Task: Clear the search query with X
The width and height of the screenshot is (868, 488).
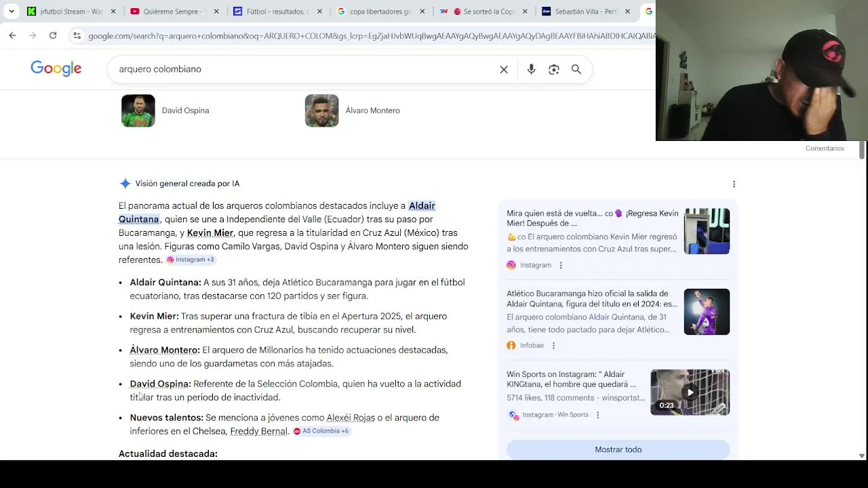Action: point(504,69)
